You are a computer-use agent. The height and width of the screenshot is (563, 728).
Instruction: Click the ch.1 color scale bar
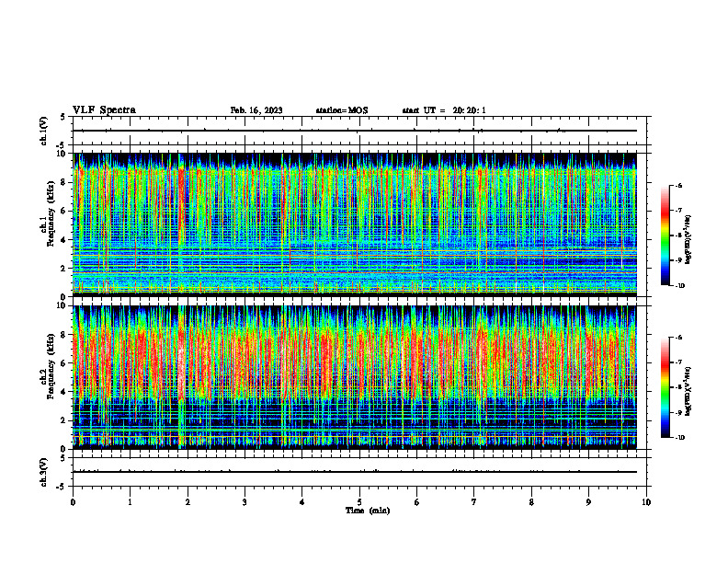click(665, 236)
